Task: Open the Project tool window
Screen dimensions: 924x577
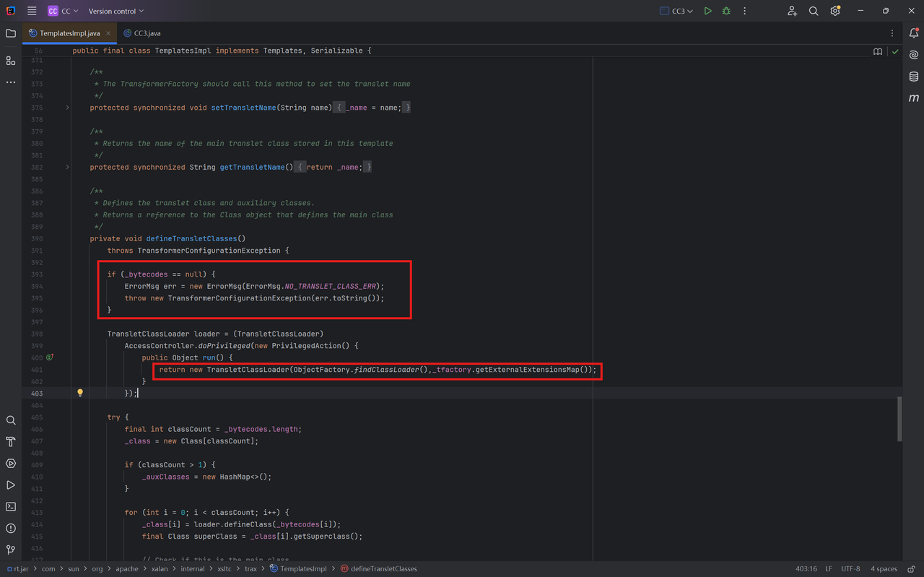Action: coord(11,33)
